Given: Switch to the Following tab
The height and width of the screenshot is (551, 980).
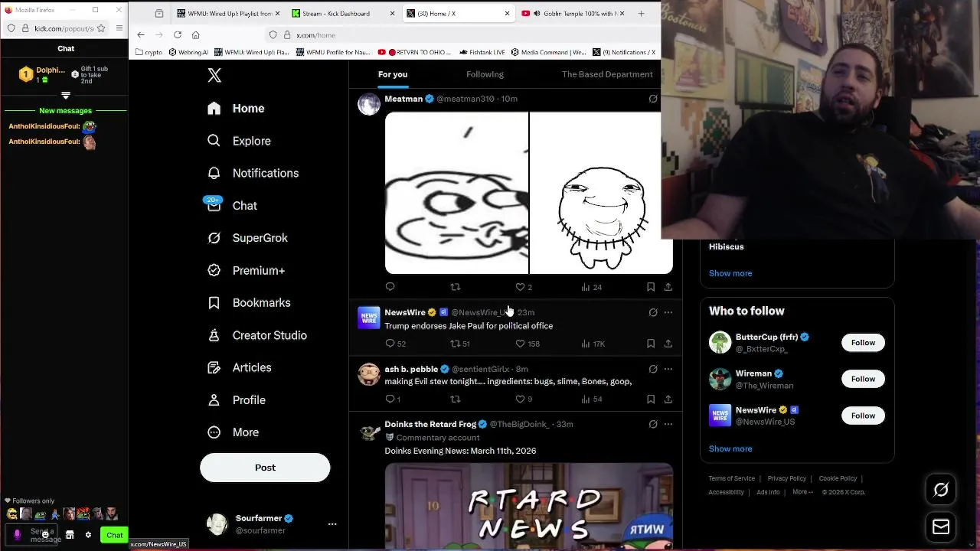Looking at the screenshot, I should coord(485,74).
